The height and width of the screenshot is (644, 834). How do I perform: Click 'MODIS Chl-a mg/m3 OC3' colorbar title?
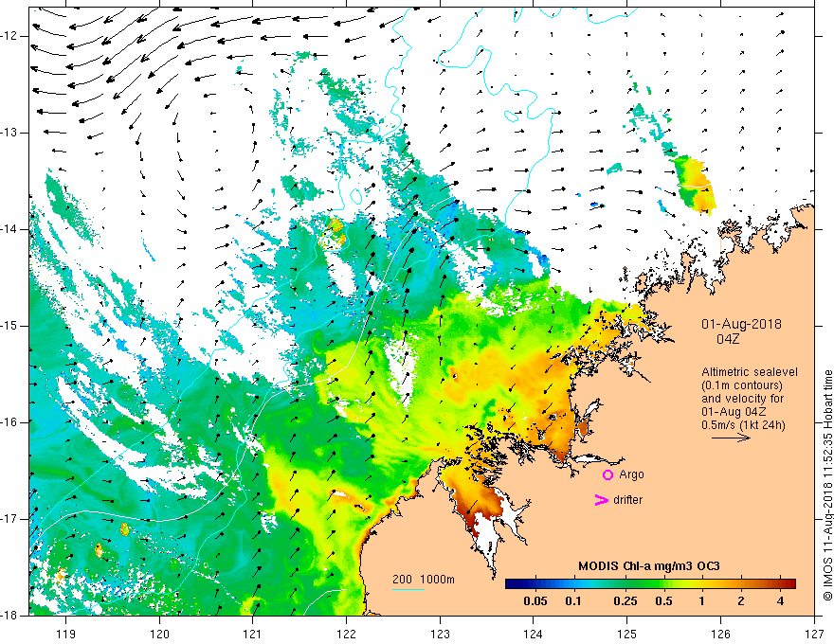click(649, 566)
